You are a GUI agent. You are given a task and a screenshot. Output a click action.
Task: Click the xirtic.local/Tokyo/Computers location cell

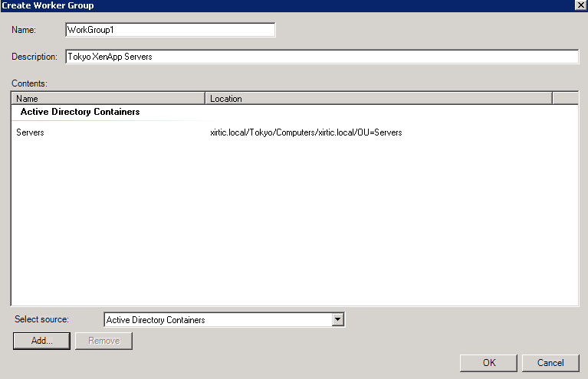(x=306, y=132)
